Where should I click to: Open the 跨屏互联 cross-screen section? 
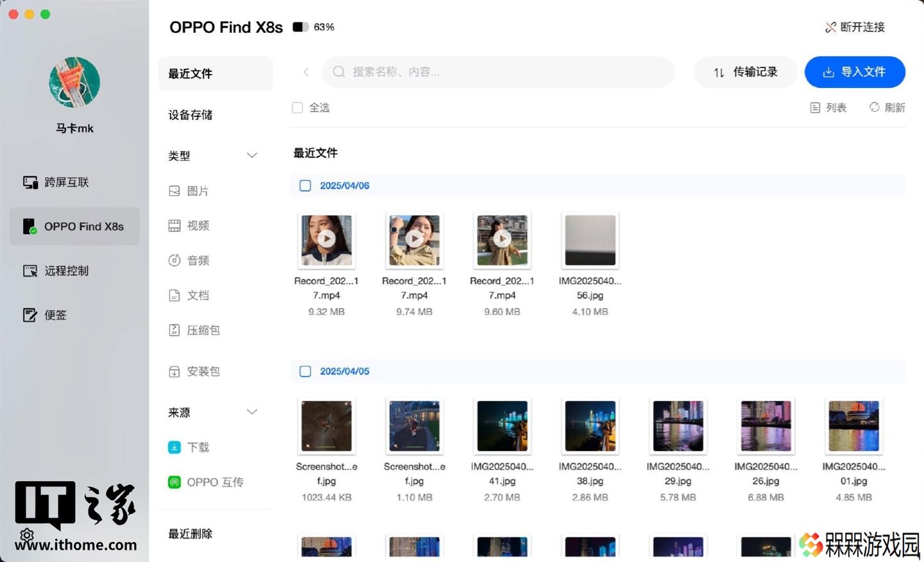point(56,182)
